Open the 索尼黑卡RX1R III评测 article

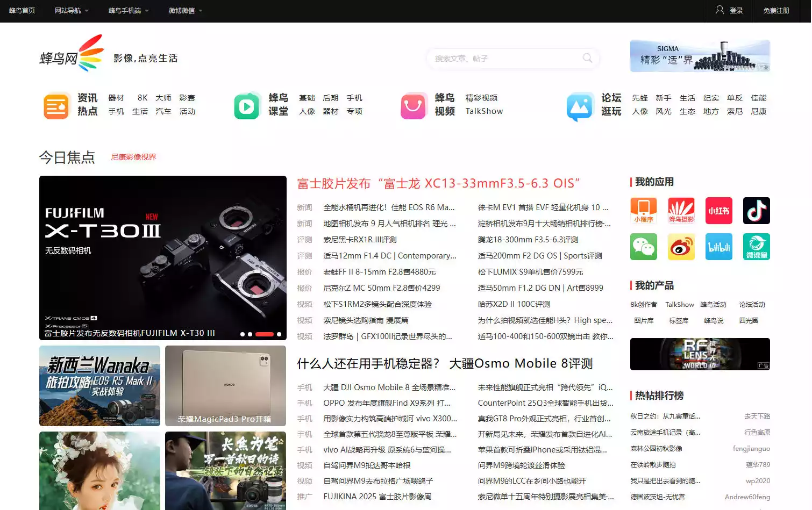(360, 240)
